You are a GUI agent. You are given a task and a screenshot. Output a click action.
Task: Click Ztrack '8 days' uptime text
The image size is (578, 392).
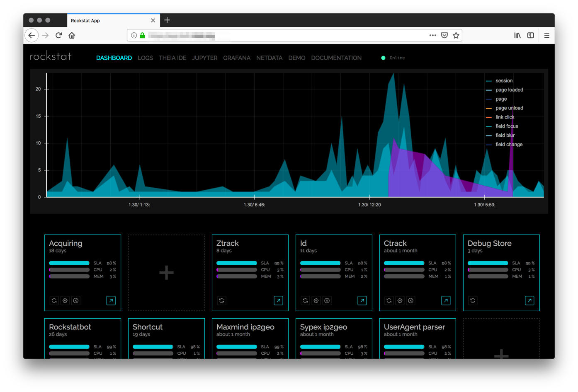[224, 251]
